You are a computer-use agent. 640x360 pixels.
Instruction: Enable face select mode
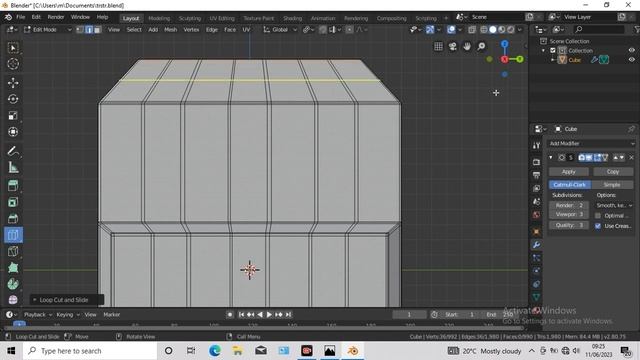(97, 29)
